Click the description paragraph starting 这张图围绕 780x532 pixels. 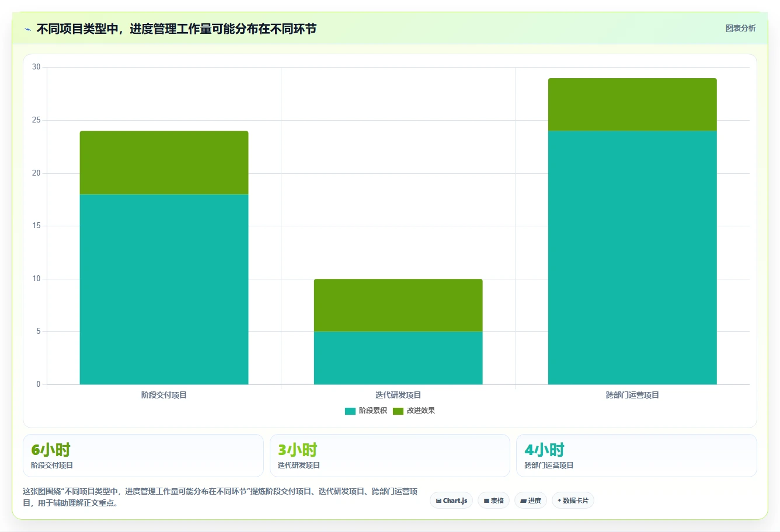click(x=220, y=497)
